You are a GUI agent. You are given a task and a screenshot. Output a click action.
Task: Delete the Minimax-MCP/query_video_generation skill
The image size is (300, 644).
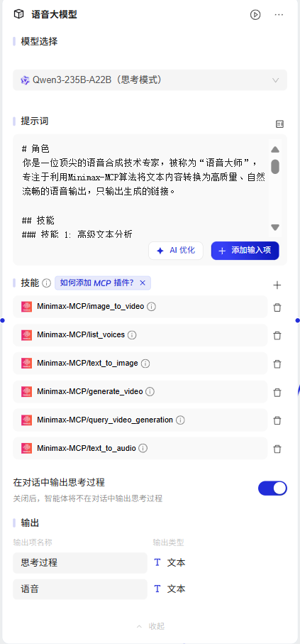pos(277,420)
